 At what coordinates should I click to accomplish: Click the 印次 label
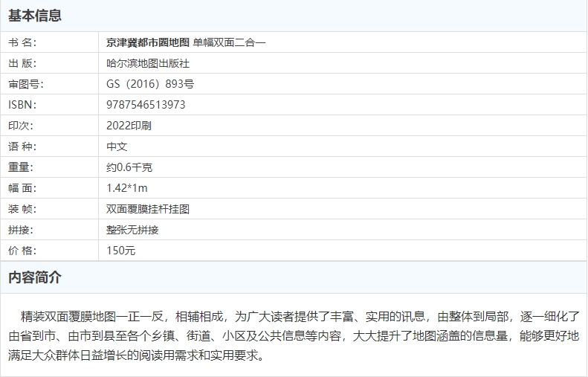pos(21,126)
